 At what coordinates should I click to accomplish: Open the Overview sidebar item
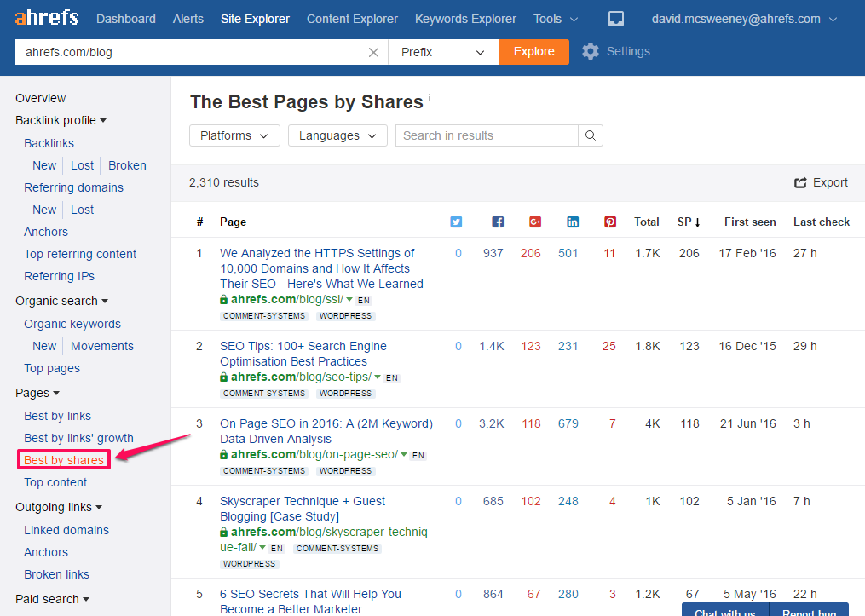40,98
